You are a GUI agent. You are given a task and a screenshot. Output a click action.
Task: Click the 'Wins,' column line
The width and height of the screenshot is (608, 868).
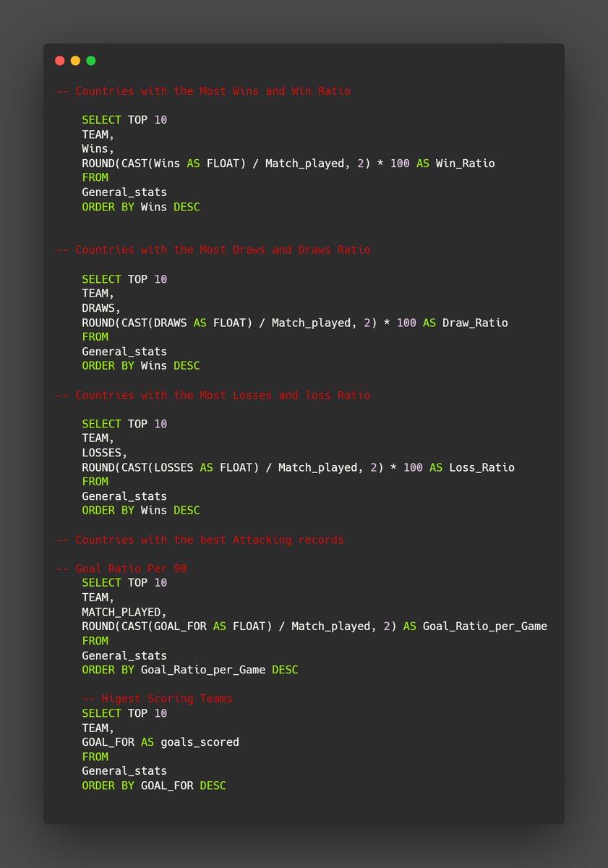tap(98, 149)
